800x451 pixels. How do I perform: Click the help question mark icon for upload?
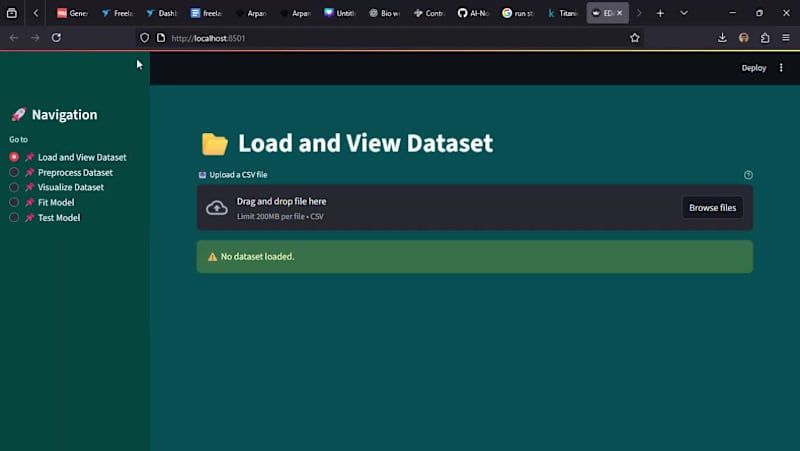[x=748, y=175]
